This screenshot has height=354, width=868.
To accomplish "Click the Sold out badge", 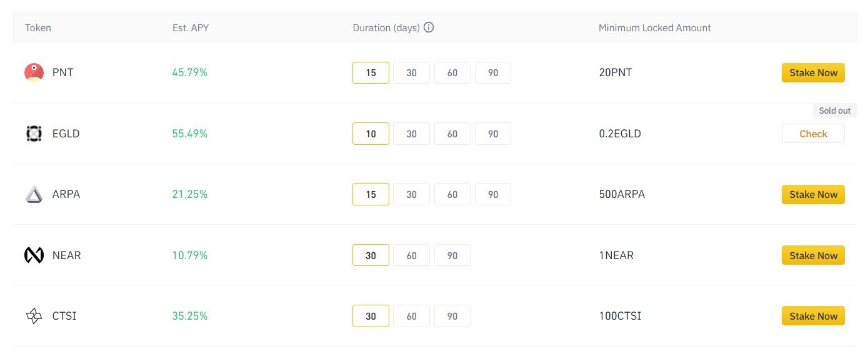I will point(834,111).
